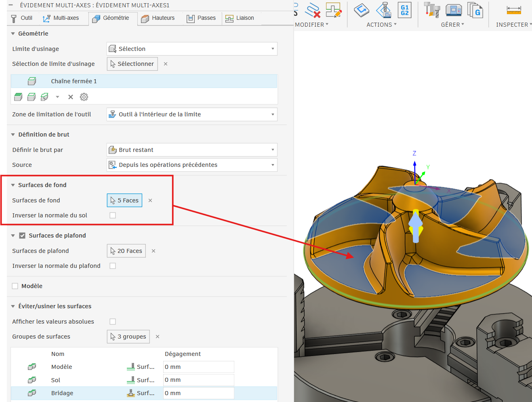The width and height of the screenshot is (532, 402).
Task: Click the 5 Faces selection button
Action: (x=124, y=200)
